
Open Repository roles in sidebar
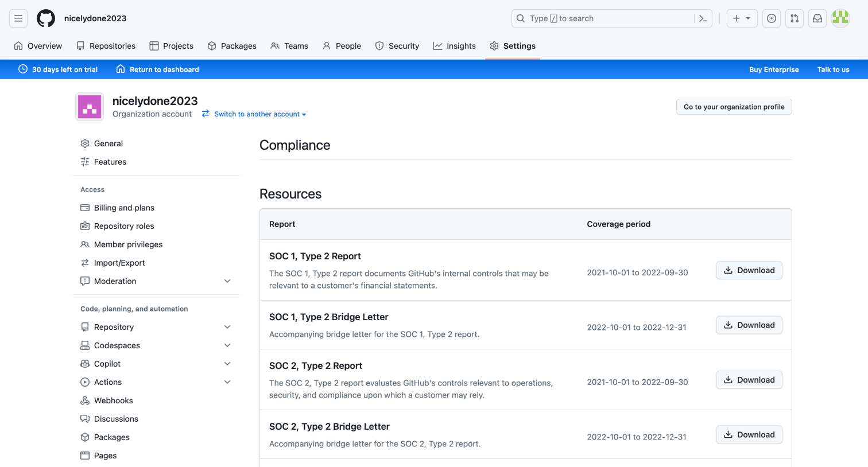(x=156, y=226)
